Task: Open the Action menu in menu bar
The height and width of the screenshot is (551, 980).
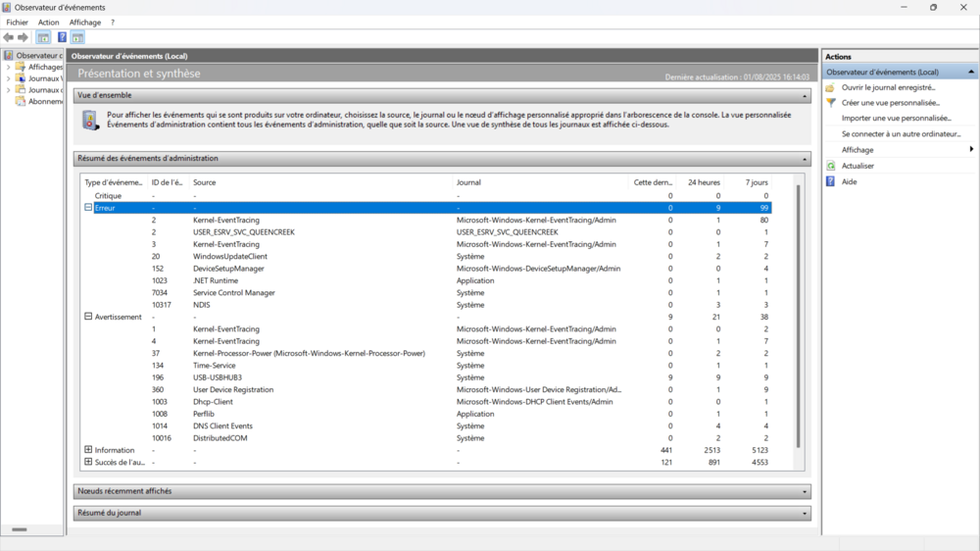Action: coord(48,22)
